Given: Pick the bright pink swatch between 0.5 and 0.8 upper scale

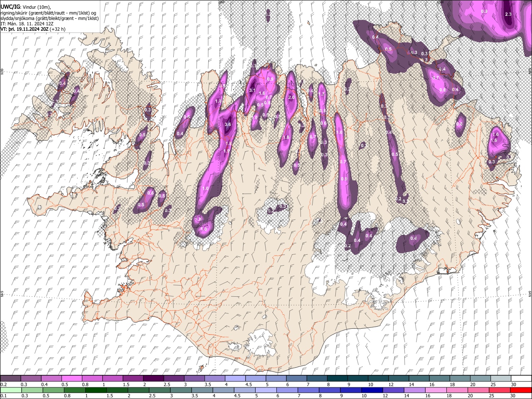Looking at the screenshot, I should pos(72,378).
